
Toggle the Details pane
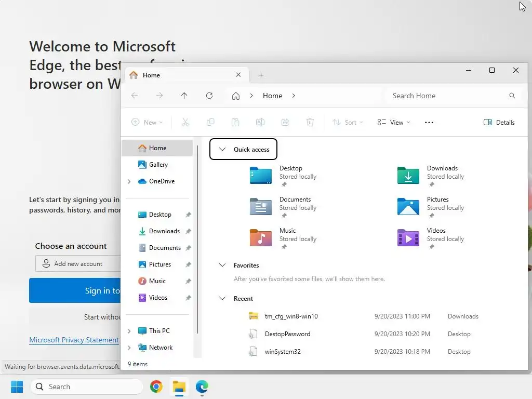(499, 122)
